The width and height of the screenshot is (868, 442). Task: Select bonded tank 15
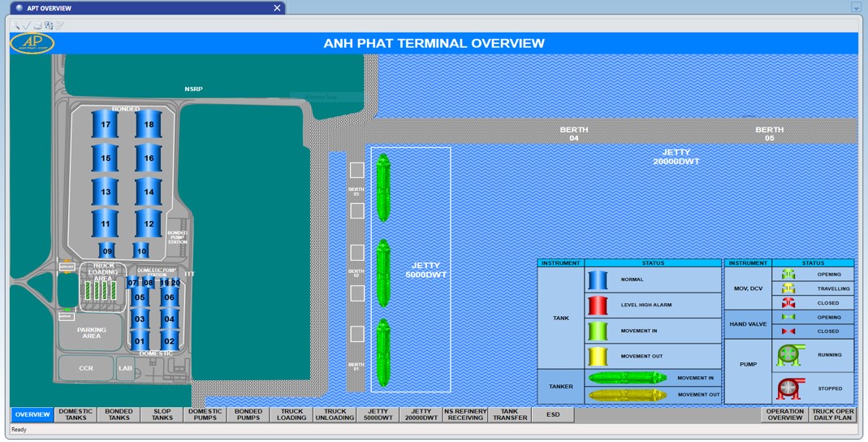tap(106, 158)
